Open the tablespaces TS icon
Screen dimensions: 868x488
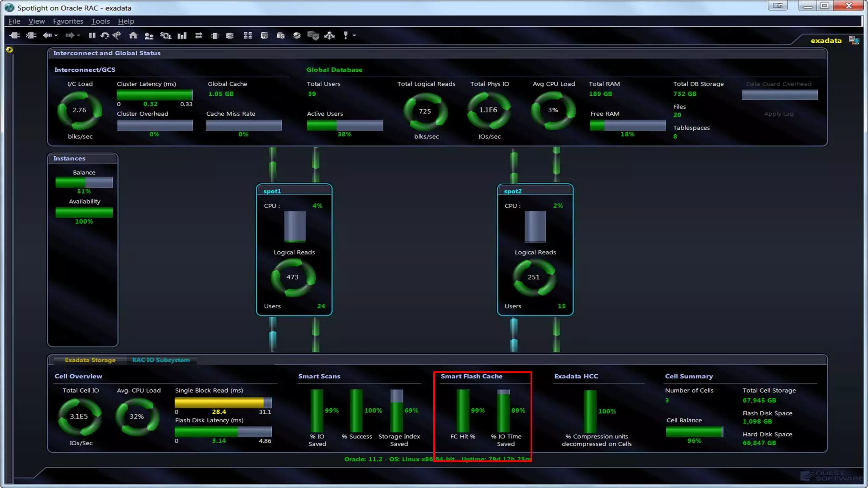click(x=280, y=36)
